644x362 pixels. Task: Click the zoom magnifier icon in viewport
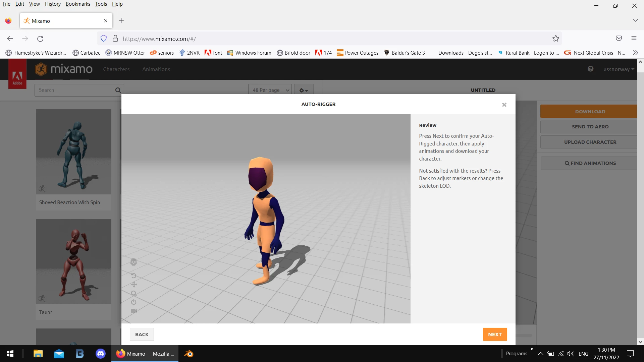coord(133,294)
